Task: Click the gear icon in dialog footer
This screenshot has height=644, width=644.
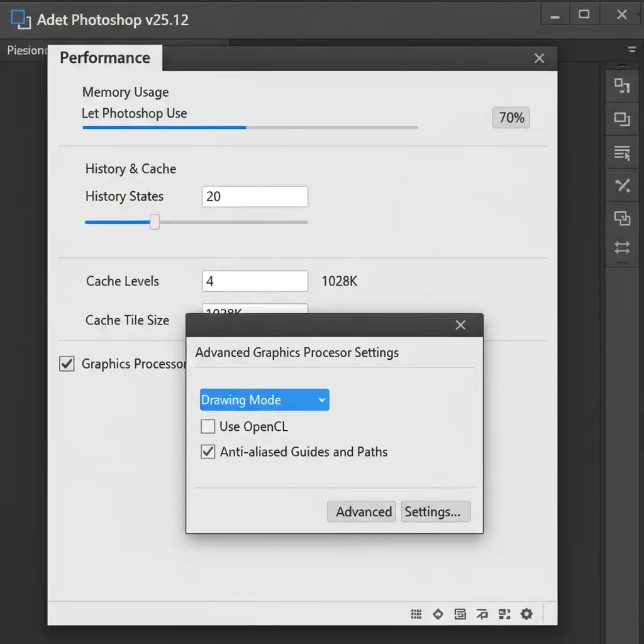Action: tap(526, 614)
